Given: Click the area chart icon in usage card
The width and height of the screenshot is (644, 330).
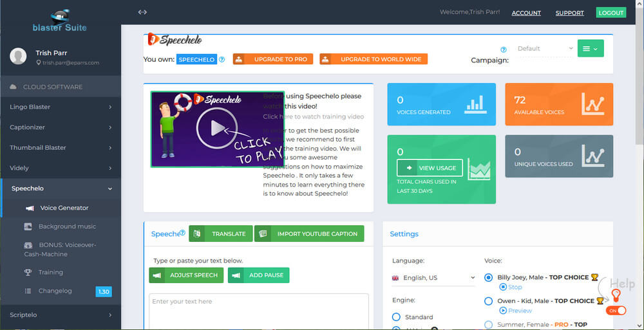Looking at the screenshot, I should click(x=479, y=169).
